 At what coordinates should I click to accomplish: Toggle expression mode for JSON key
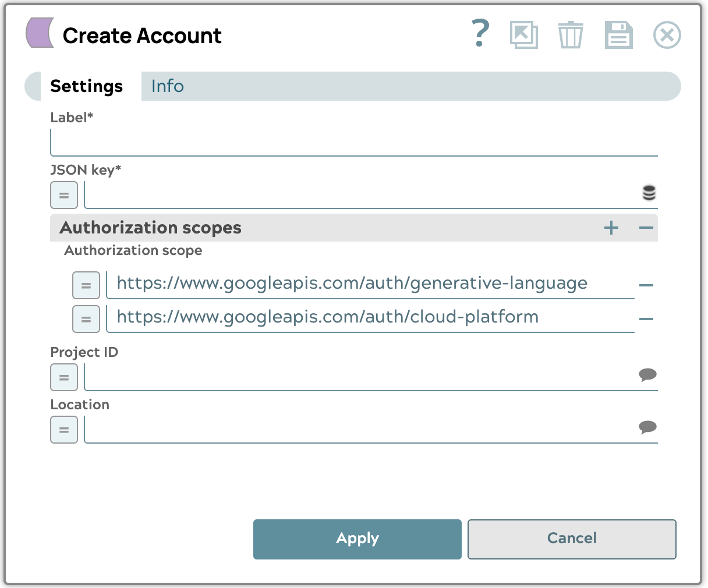pos(64,195)
